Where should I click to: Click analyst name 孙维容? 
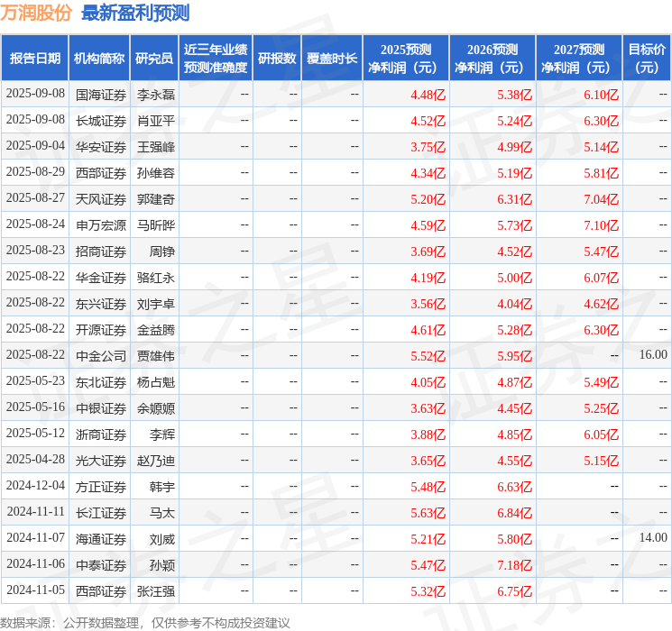coord(155,173)
